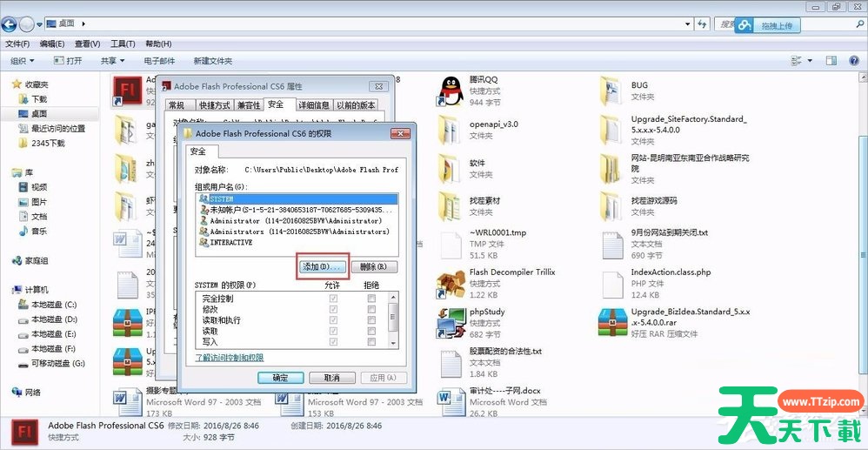Switch to the 兼容性 tab in properties window
Screen dimensions: 868x450
(249, 105)
